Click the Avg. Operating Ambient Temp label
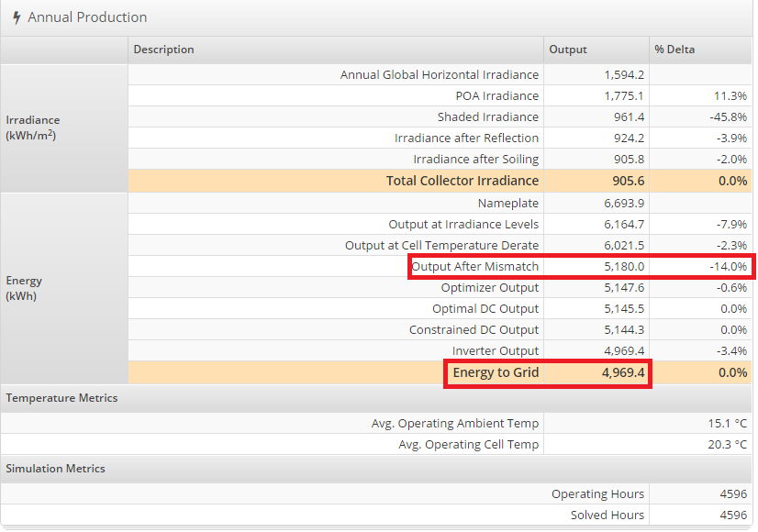758x532 pixels. tap(455, 423)
